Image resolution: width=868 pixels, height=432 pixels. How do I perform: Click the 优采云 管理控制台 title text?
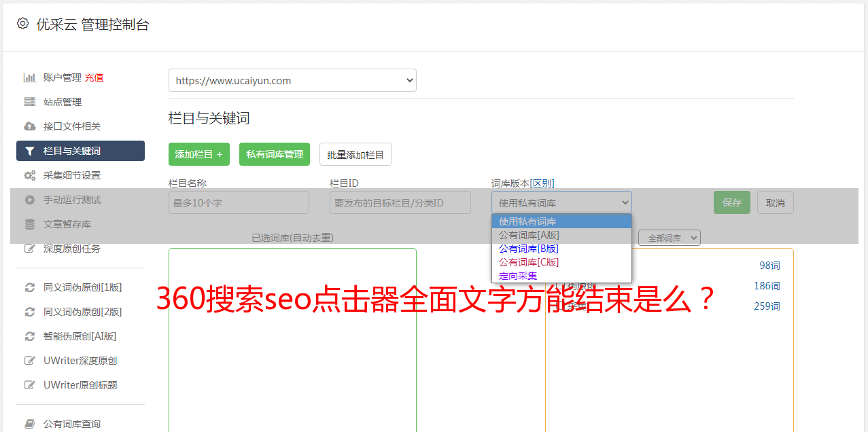tap(92, 24)
